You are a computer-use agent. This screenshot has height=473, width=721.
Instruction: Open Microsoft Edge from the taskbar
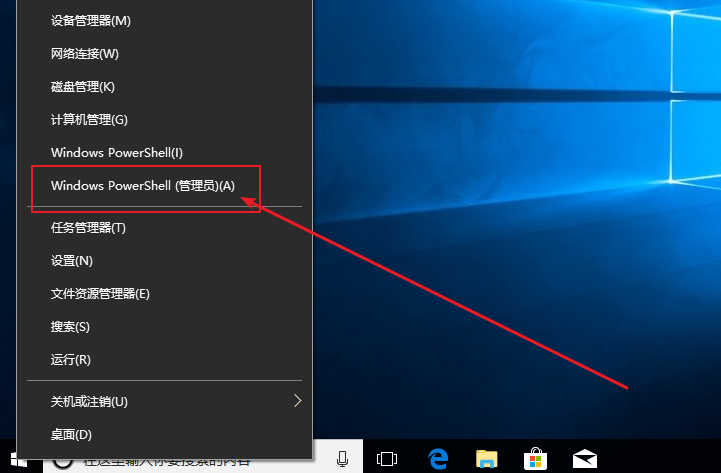(x=438, y=459)
